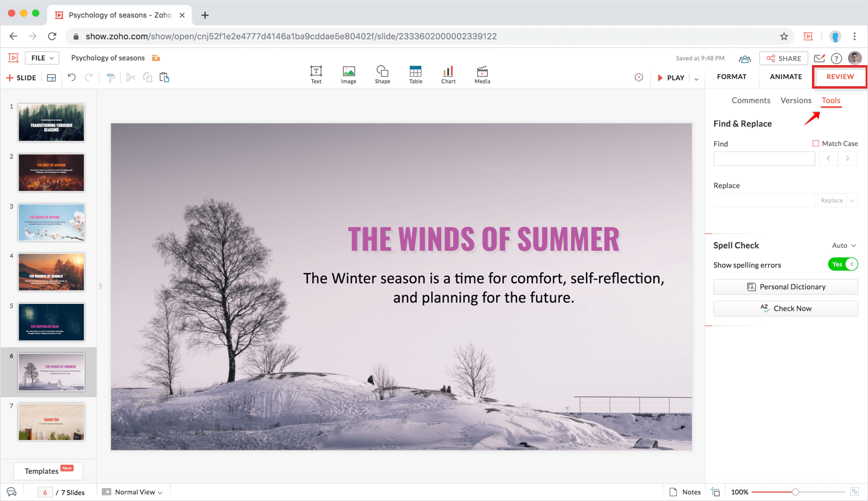The height and width of the screenshot is (501, 868).
Task: Select the format painter icon
Action: (110, 78)
